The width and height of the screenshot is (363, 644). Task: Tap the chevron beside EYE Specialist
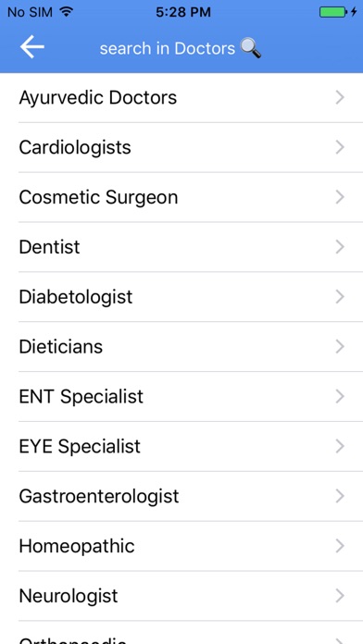coord(340,446)
